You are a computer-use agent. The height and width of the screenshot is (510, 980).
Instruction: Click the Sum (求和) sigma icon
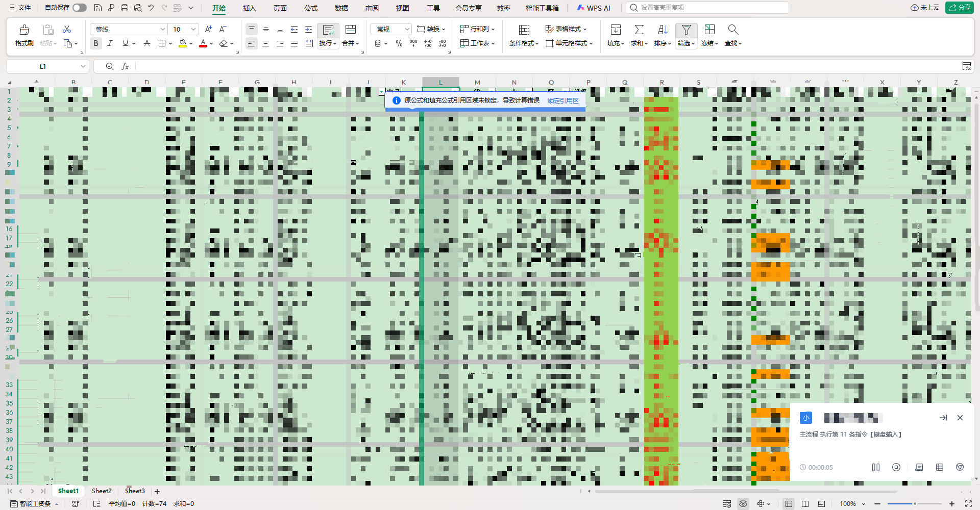(639, 30)
